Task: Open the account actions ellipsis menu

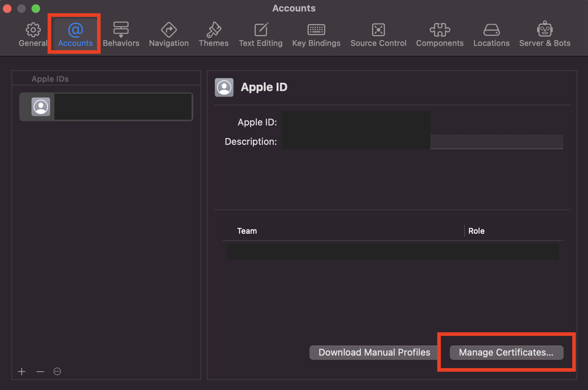Action: 57,371
